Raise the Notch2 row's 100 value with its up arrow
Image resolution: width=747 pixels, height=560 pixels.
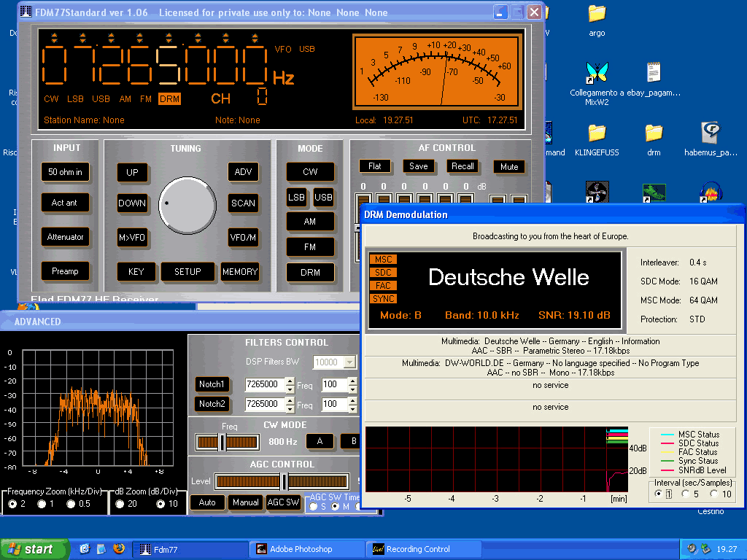click(352, 400)
